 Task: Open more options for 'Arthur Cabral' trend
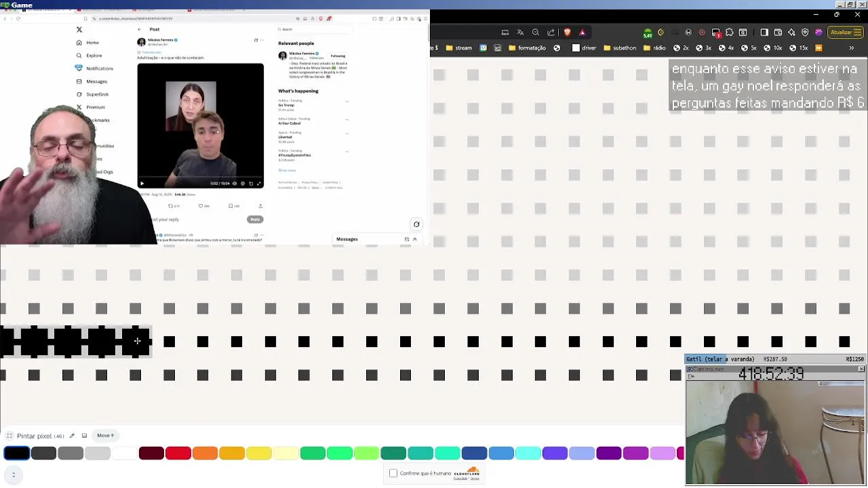(347, 119)
